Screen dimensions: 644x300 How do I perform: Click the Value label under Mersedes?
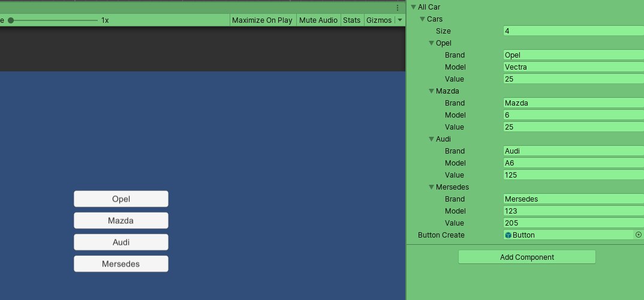[455, 223]
